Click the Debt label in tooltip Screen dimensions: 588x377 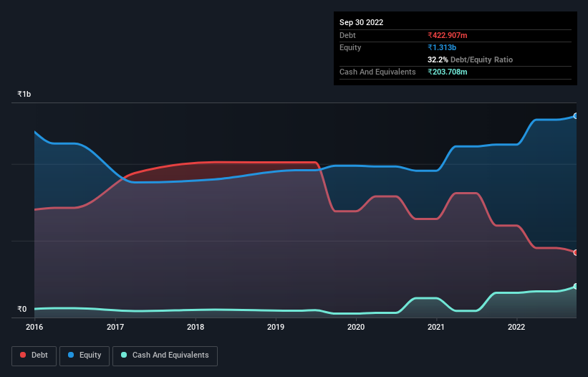(347, 35)
